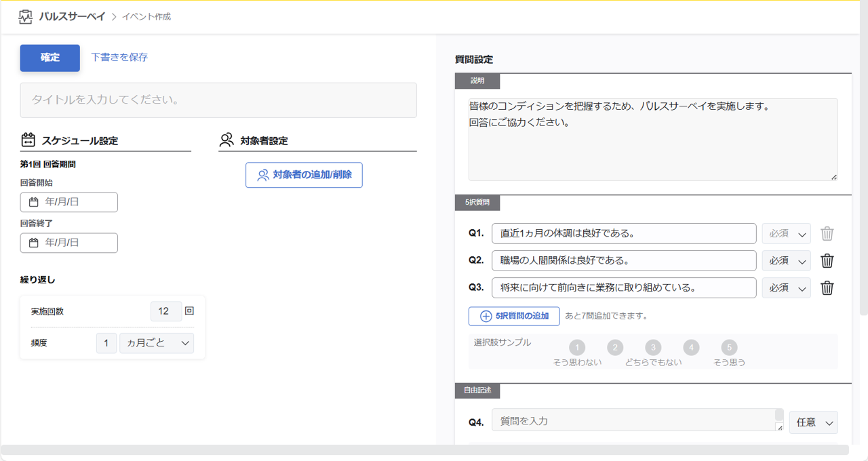Click パルスサーベイ breadcrumb link
Screen dimensions: 868x461
click(73, 16)
